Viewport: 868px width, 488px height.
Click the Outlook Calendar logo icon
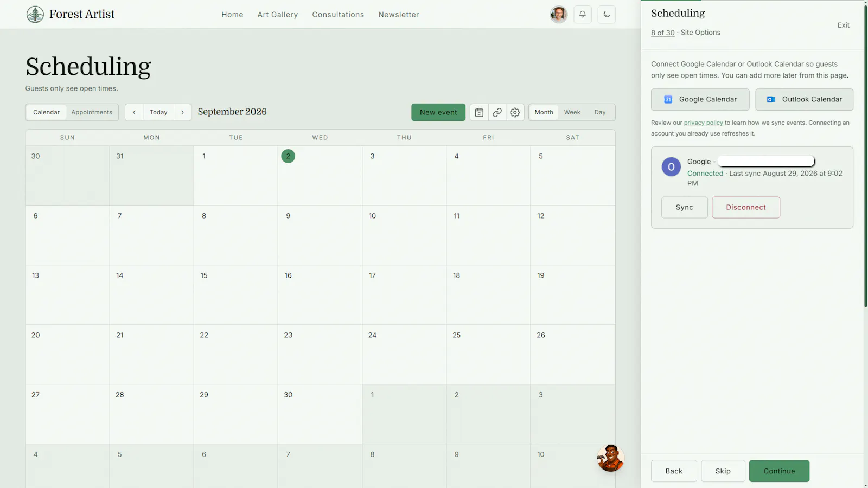click(x=771, y=99)
